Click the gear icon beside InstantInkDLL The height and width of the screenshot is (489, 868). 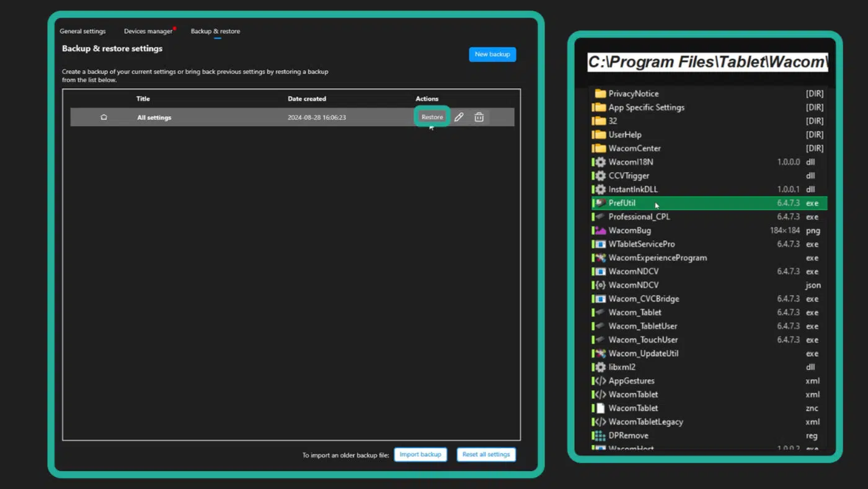point(600,189)
